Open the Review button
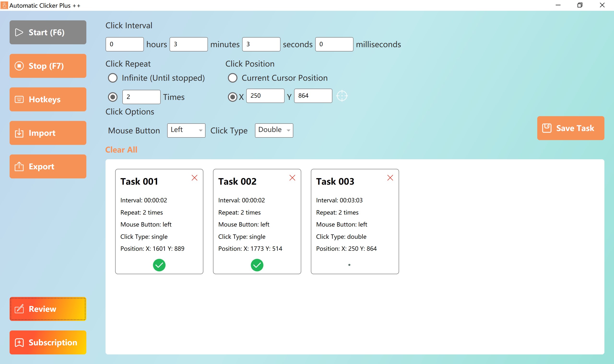The width and height of the screenshot is (614, 364). pos(48,309)
